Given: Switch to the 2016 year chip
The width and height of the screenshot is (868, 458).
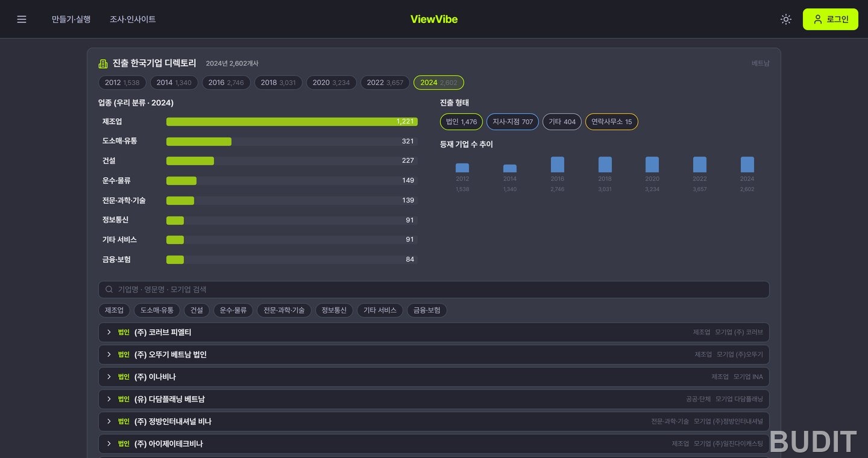Looking at the screenshot, I should tap(226, 83).
